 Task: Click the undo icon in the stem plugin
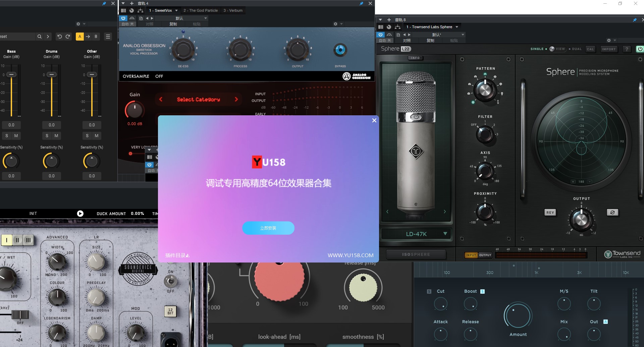click(59, 37)
